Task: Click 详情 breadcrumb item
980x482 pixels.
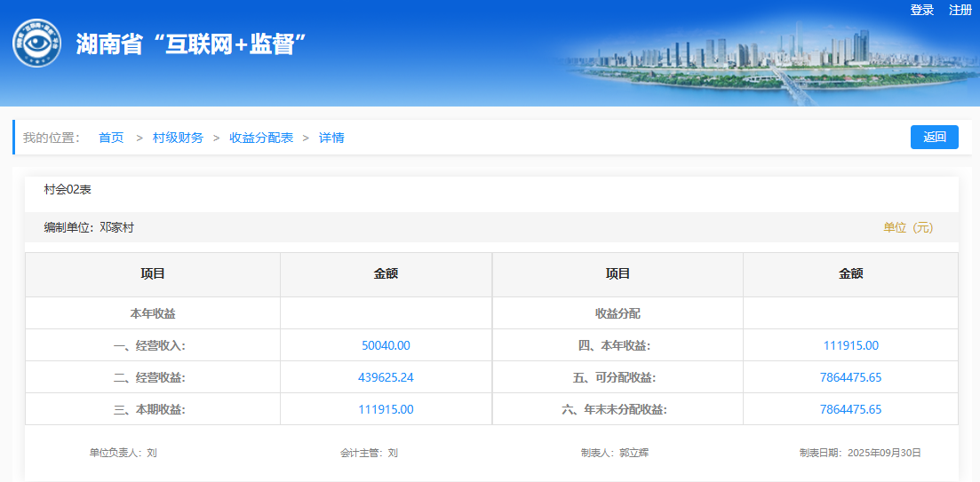Action: tap(331, 138)
